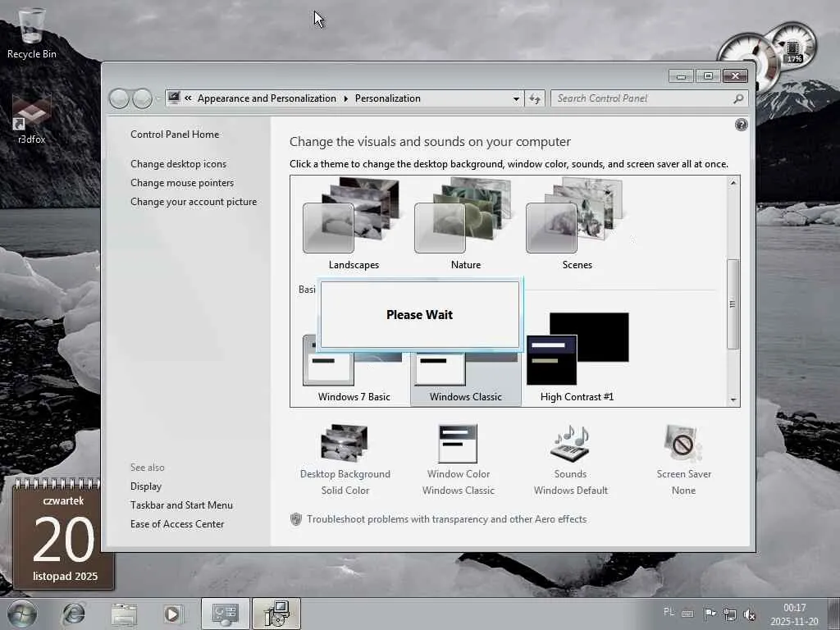
Task: Select the installer taskbar program icon
Action: point(276,614)
